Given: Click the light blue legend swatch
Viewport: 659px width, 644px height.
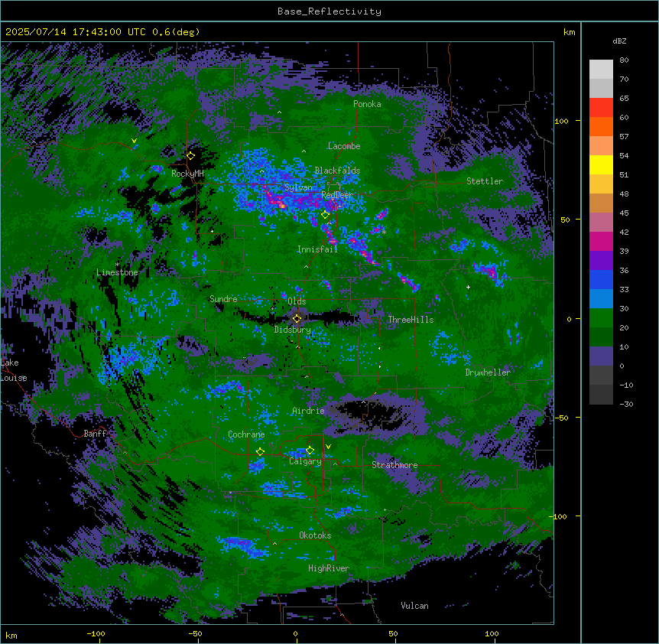Looking at the screenshot, I should pos(601,299).
